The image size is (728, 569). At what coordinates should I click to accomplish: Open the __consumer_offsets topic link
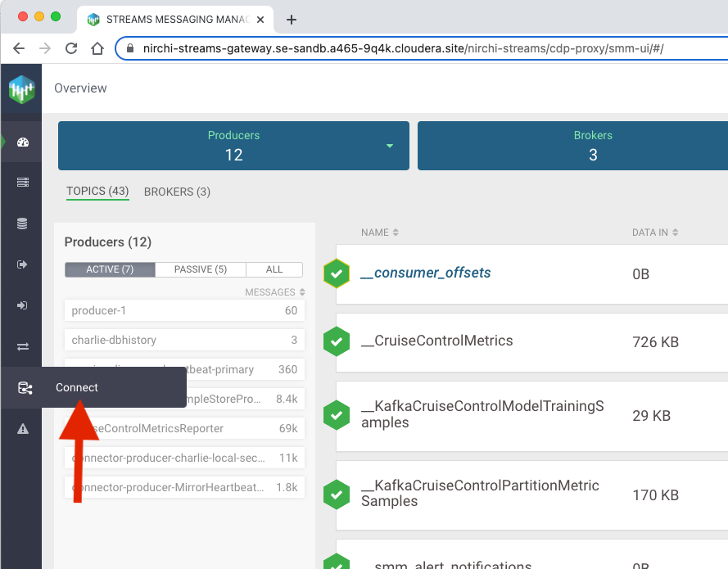coord(426,273)
